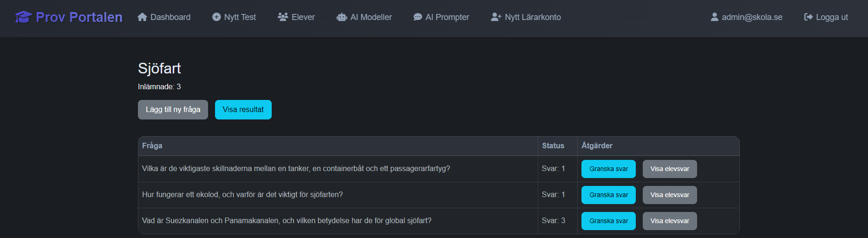This screenshot has height=238, width=868.
Task: Visa elevsvar for the Suezkanalen question
Action: tap(670, 221)
